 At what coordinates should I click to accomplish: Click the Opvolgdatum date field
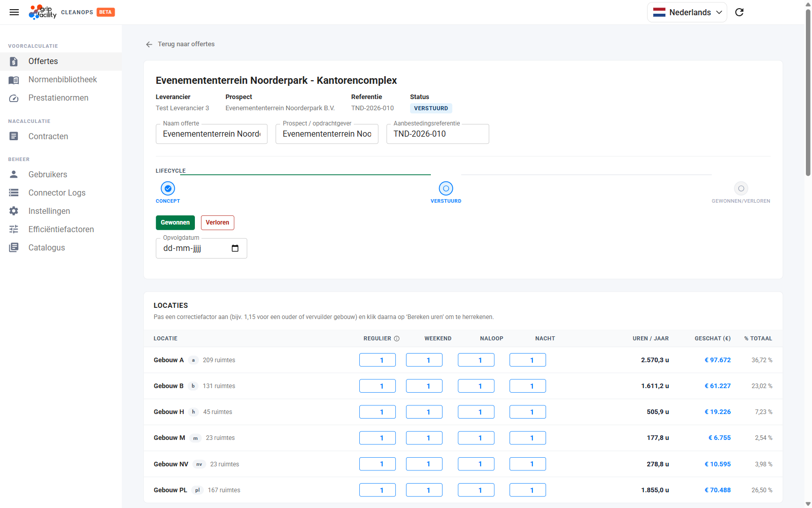click(201, 248)
